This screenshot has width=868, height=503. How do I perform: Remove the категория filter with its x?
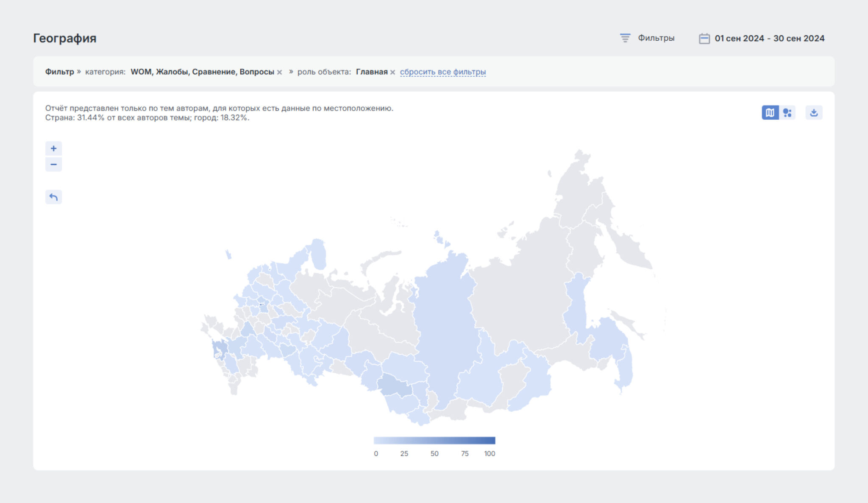coord(280,72)
